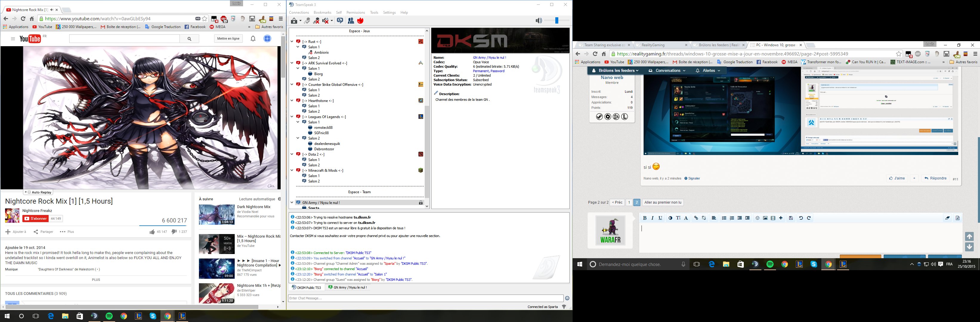Click unordered list icon in forum editor
The width and height of the screenshot is (980, 322).
tap(724, 218)
